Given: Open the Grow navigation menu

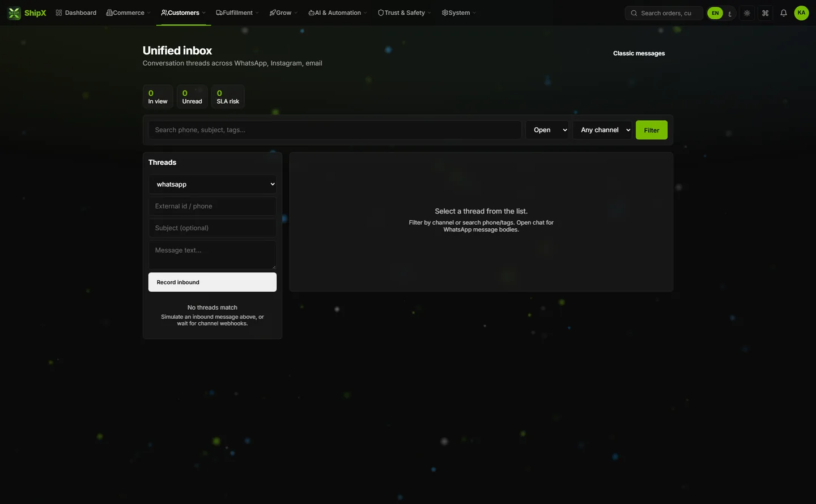Looking at the screenshot, I should click(283, 13).
